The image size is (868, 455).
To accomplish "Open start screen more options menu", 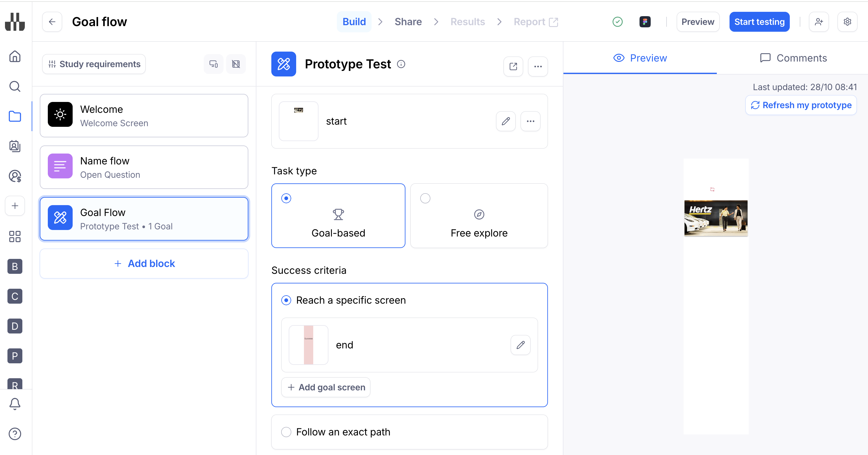I will [530, 121].
